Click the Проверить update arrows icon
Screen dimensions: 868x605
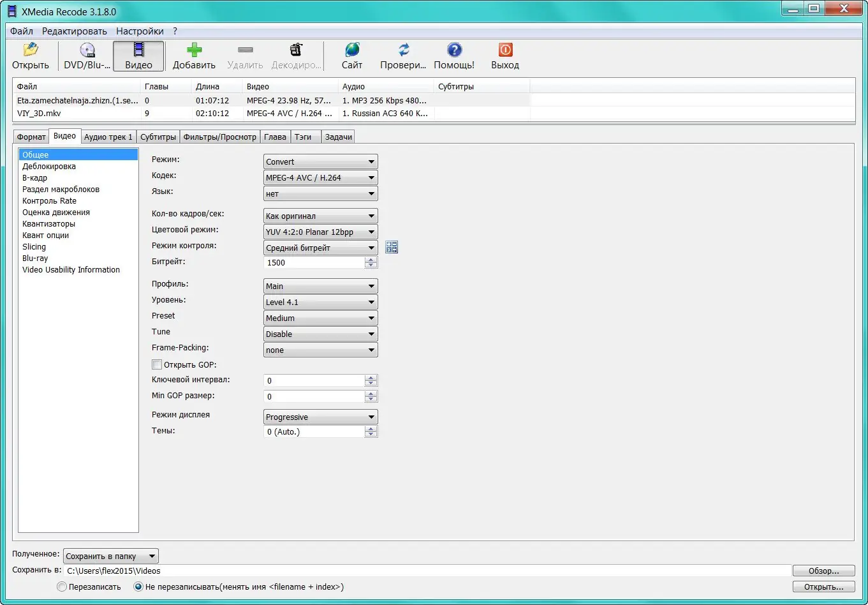click(404, 50)
